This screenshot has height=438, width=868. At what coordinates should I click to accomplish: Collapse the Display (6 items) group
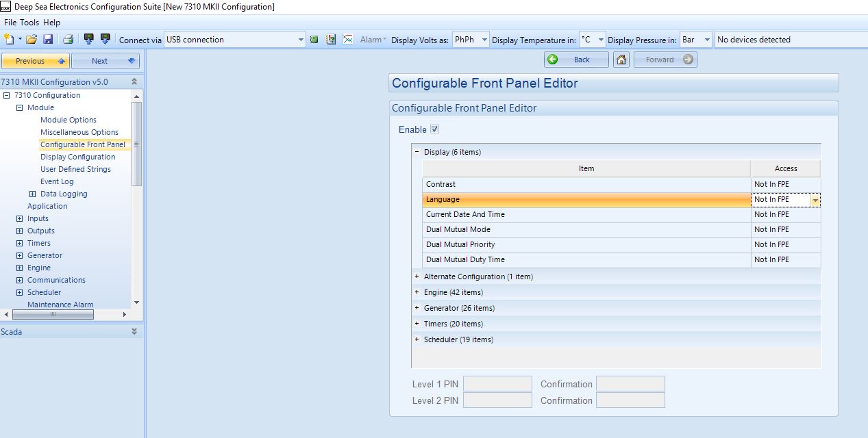(x=417, y=152)
